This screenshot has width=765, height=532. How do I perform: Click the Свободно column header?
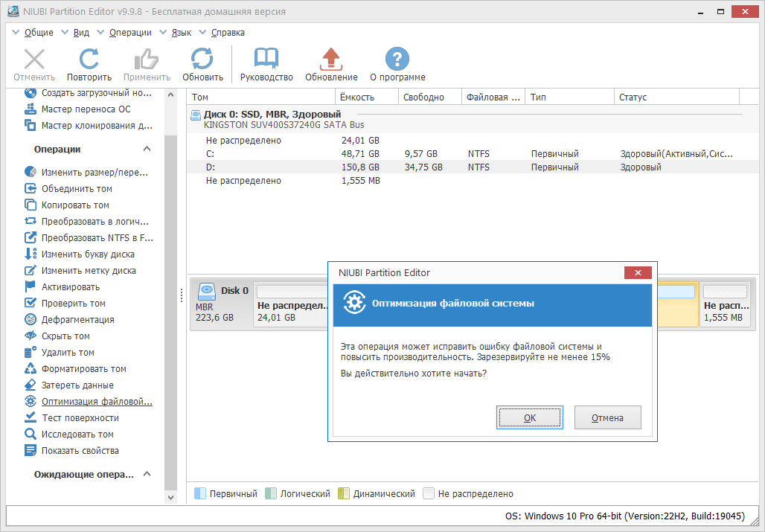pyautogui.click(x=430, y=97)
